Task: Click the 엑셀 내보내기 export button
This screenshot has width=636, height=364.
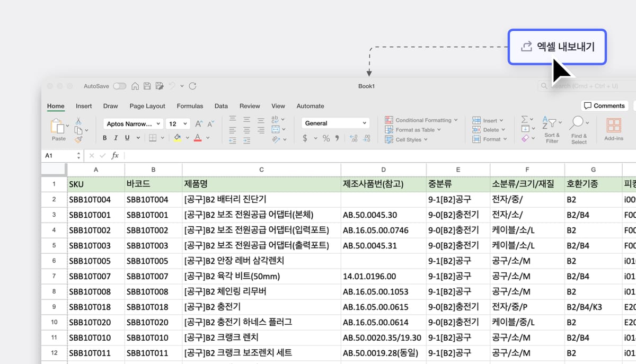Action: pos(556,47)
